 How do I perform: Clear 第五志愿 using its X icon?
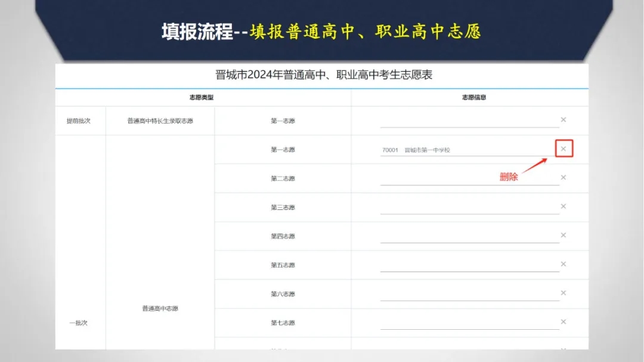(563, 264)
